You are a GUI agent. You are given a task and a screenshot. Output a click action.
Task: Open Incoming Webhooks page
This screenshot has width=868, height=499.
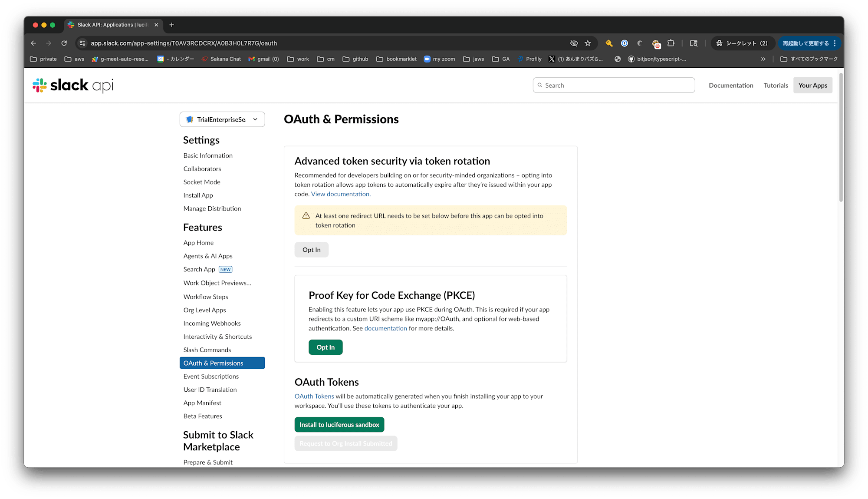point(212,324)
